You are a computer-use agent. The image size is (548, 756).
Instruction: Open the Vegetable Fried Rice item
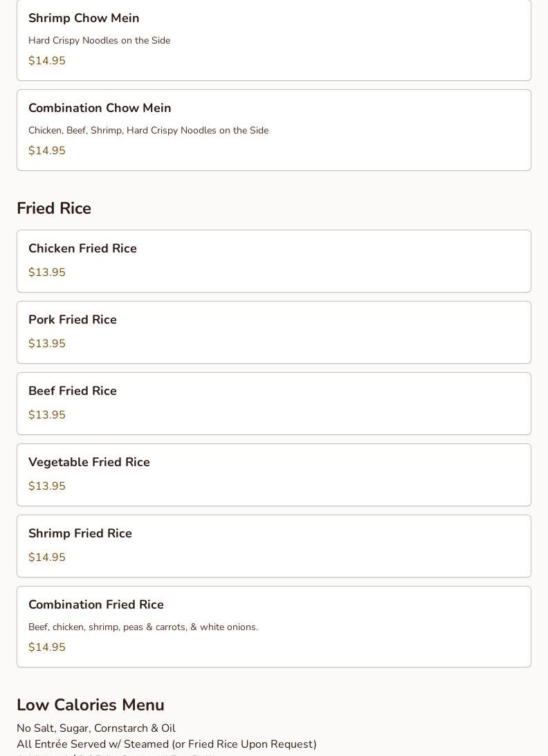[89, 462]
